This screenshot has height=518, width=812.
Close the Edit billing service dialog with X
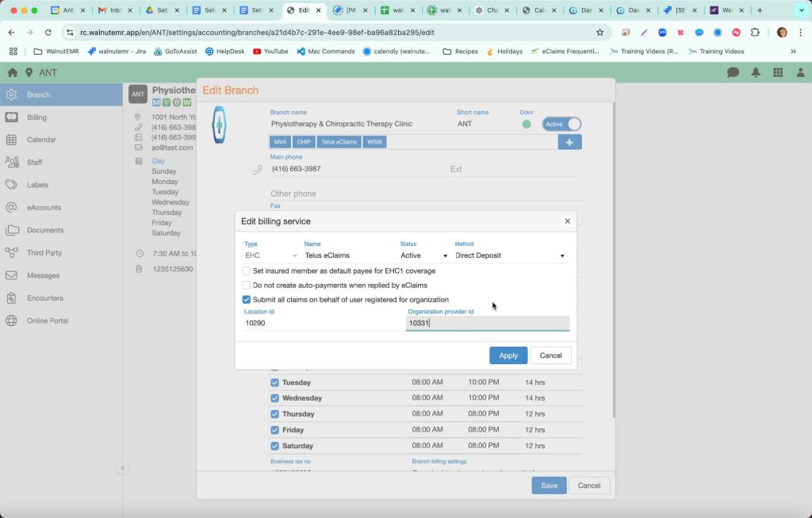(x=568, y=221)
